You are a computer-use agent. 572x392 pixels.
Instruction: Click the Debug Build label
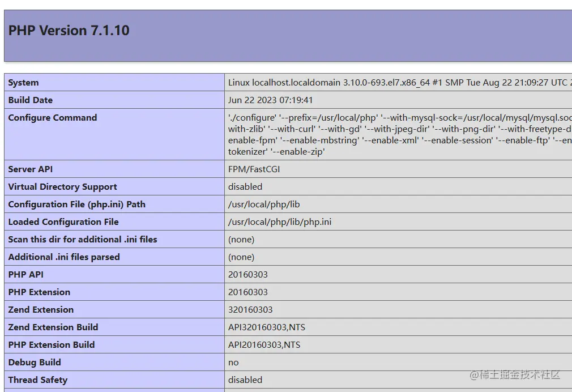35,362
